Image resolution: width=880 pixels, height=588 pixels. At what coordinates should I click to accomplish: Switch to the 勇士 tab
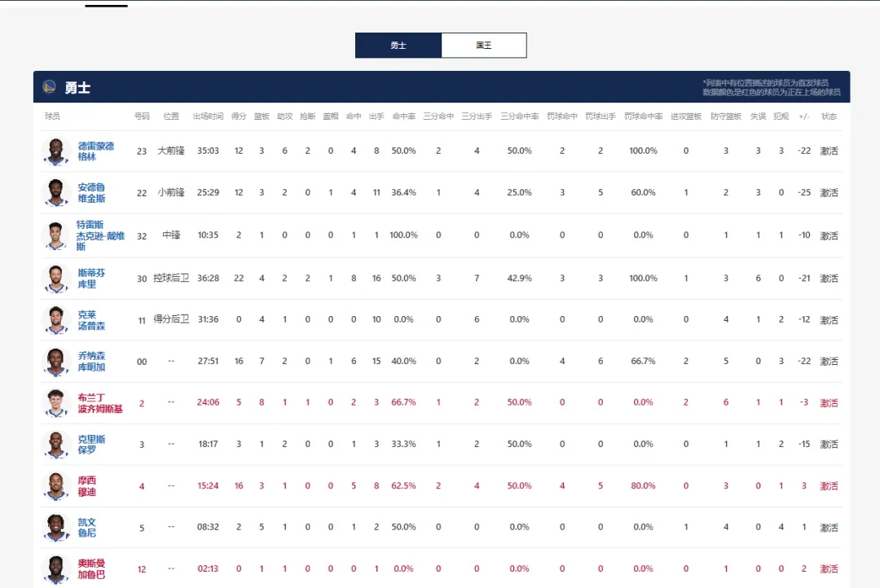point(398,46)
